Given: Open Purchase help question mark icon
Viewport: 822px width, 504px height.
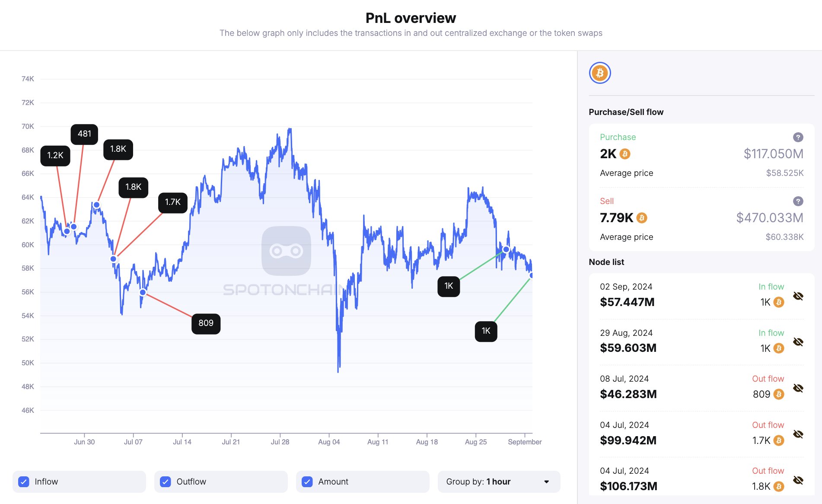Looking at the screenshot, I should [x=798, y=137].
